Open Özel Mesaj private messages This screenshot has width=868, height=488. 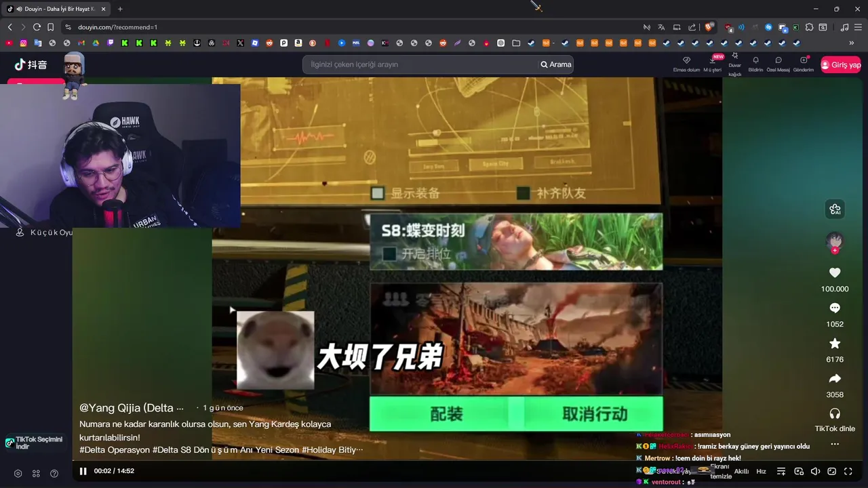coord(778,64)
